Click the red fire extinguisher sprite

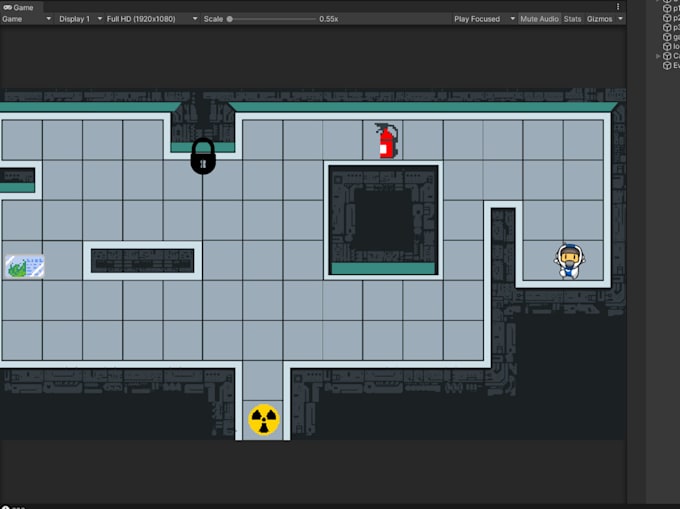click(x=387, y=141)
